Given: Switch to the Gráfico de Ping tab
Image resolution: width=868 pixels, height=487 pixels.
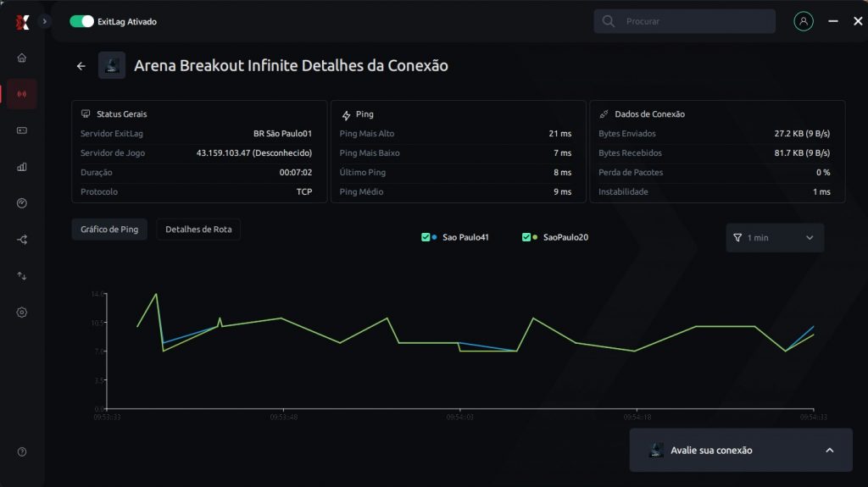Looking at the screenshot, I should pos(109,230).
